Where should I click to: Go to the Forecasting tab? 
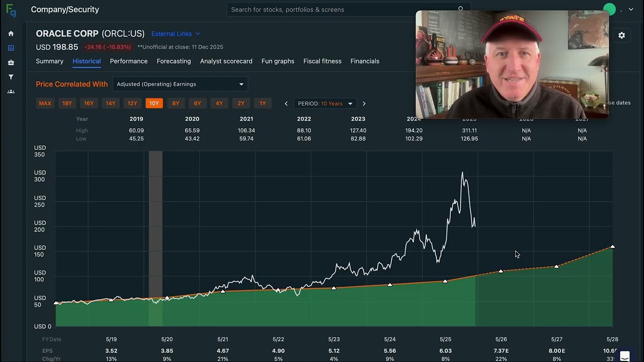tap(174, 61)
